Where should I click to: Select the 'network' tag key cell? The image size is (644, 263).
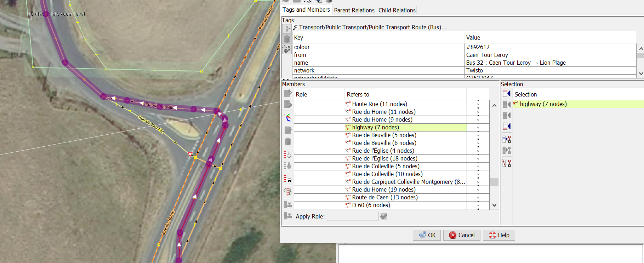(x=378, y=70)
